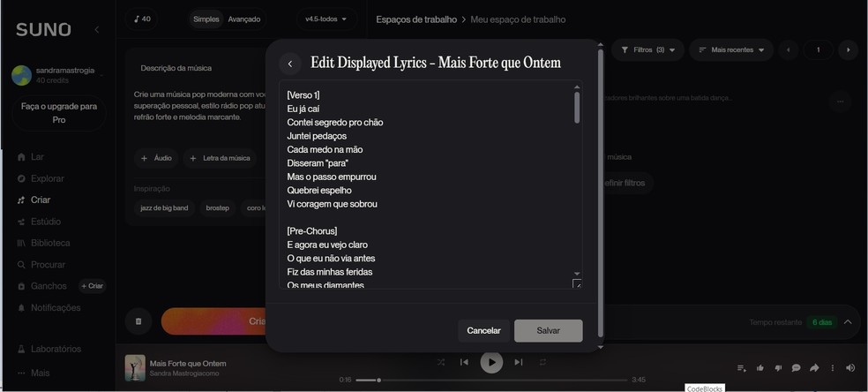
Task: Click the dialog outer scrollbar
Action: [601, 193]
